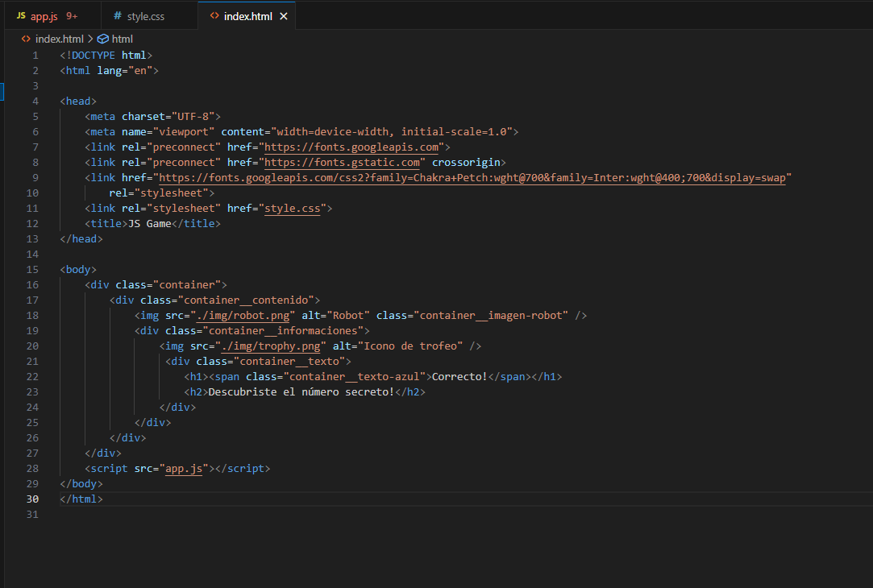Image resolution: width=873 pixels, height=588 pixels.
Task: Click the html element in the breadcrumb
Action: (122, 39)
